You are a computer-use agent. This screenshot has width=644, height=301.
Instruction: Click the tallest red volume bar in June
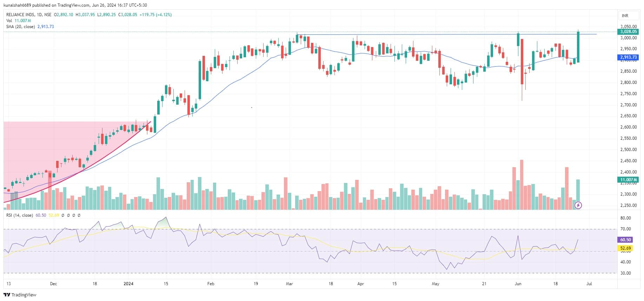tap(522, 185)
